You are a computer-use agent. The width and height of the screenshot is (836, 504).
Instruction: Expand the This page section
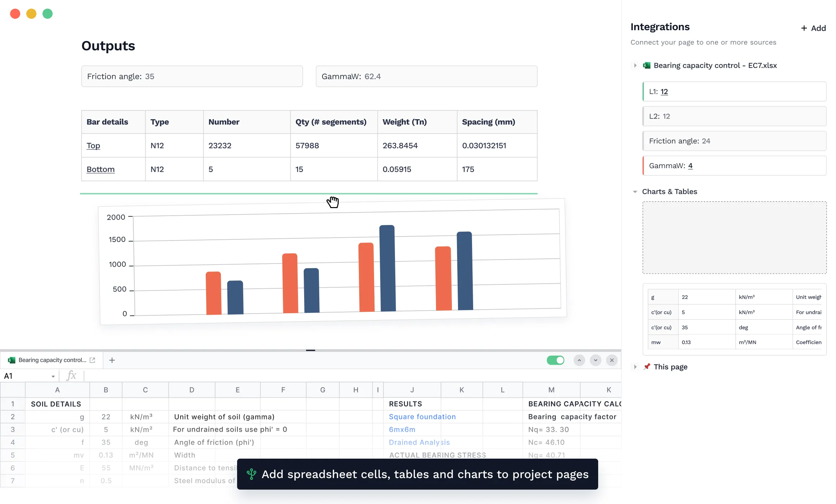click(x=635, y=366)
